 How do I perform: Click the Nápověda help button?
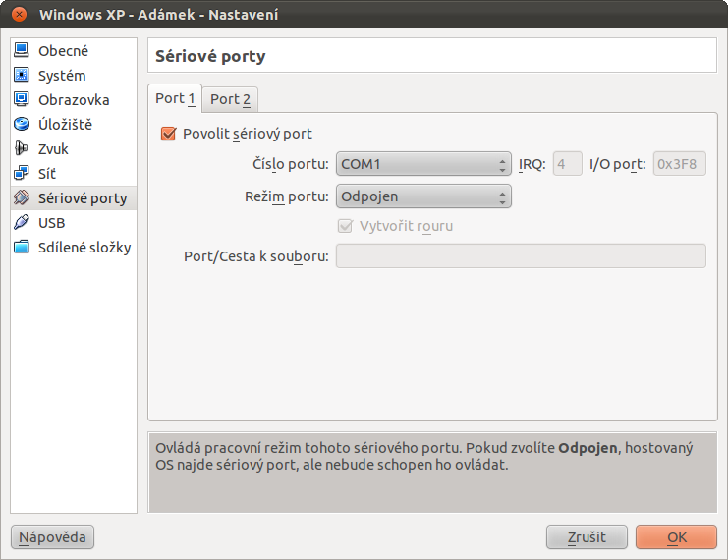tap(52, 537)
